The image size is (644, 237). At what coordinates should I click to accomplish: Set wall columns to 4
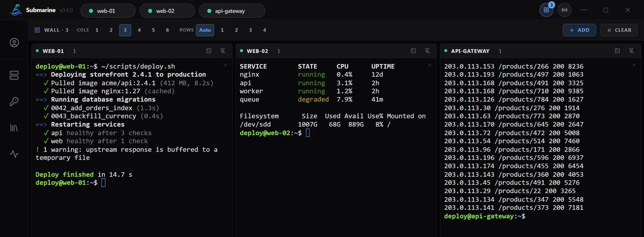point(139,30)
